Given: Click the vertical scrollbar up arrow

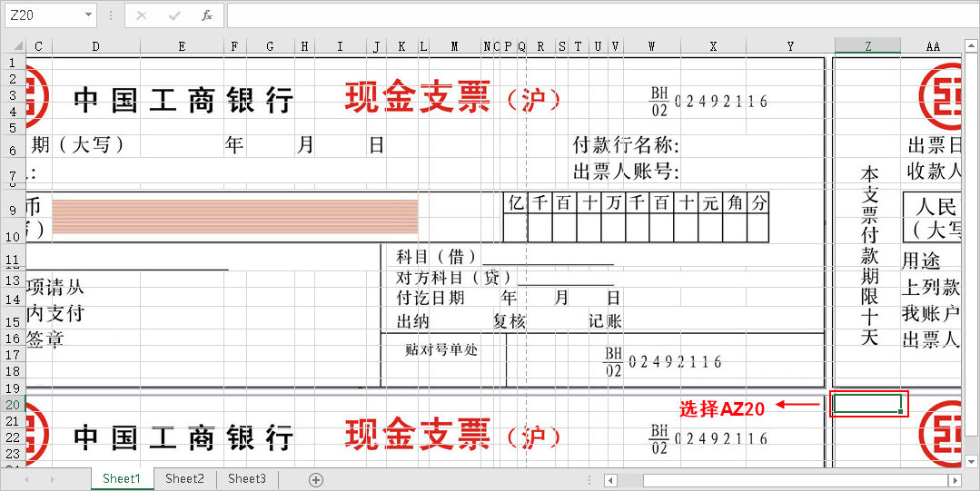Looking at the screenshot, I should point(971,45).
